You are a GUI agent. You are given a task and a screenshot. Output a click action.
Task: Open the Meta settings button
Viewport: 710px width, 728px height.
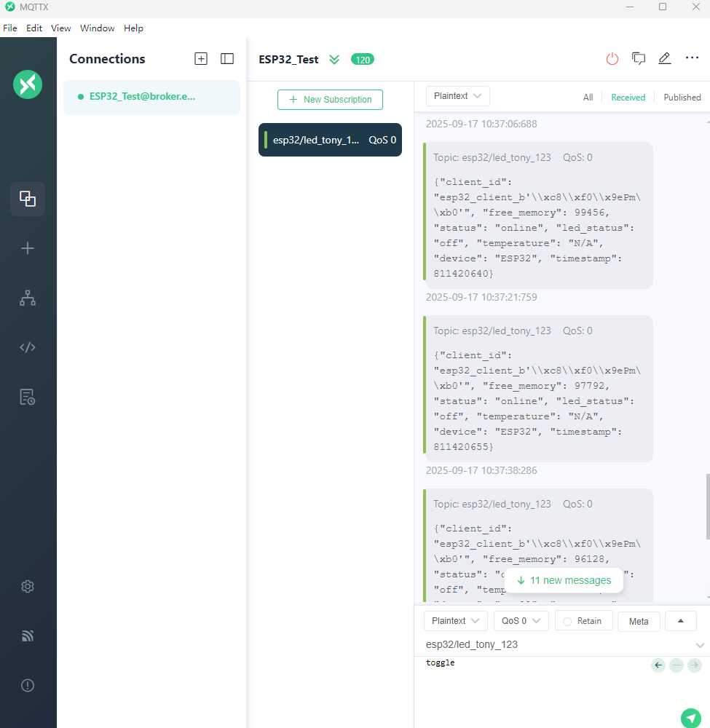(639, 621)
